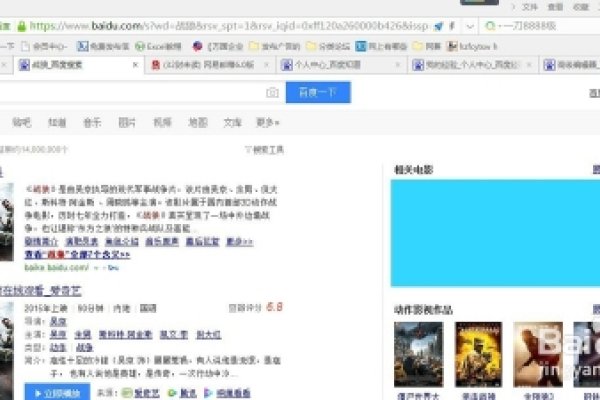Click the blue 百度一下 search button
The width and height of the screenshot is (600, 400).
pyautogui.click(x=318, y=92)
